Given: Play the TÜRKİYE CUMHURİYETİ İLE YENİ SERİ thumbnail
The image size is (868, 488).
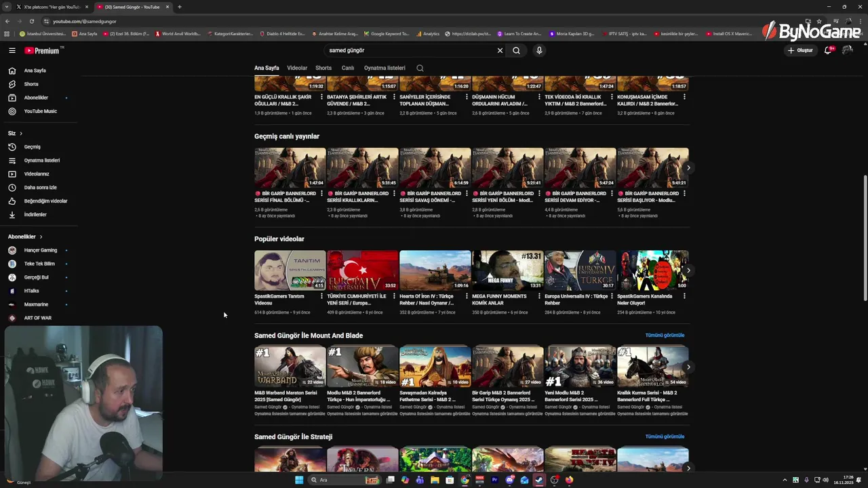Looking at the screenshot, I should point(362,270).
